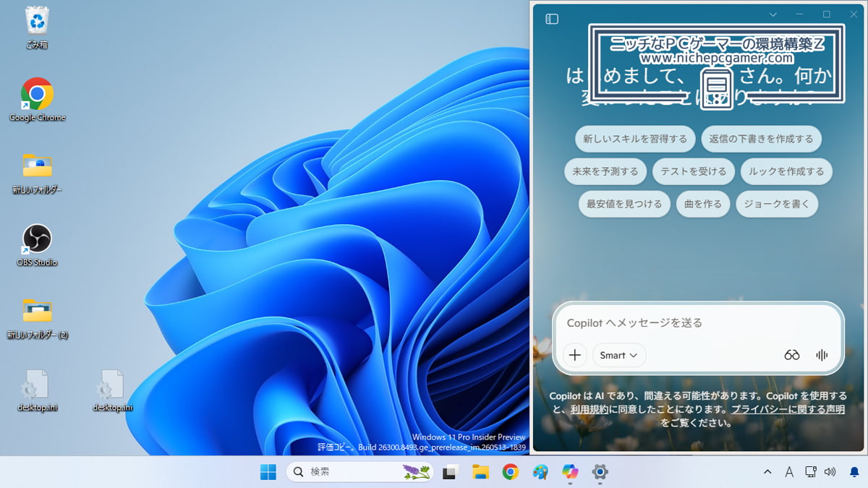Click the speaker volume tray icon
Screen dimensions: 868x488
(830, 472)
